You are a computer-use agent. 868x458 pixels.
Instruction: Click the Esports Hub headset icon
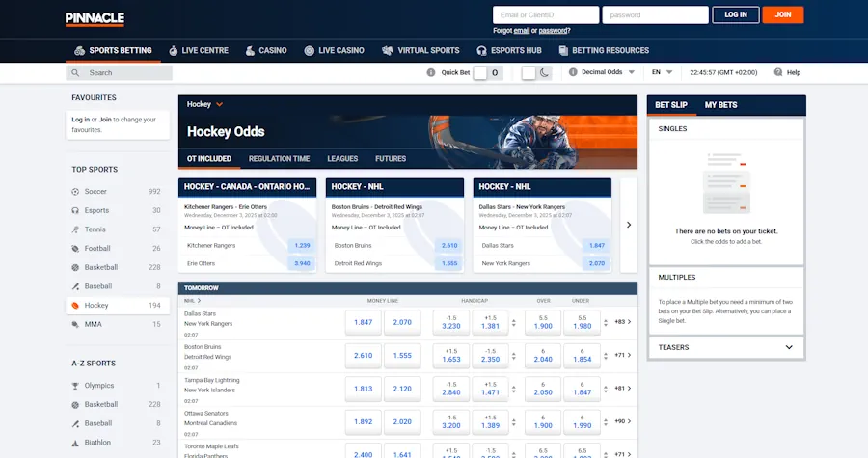[481, 51]
